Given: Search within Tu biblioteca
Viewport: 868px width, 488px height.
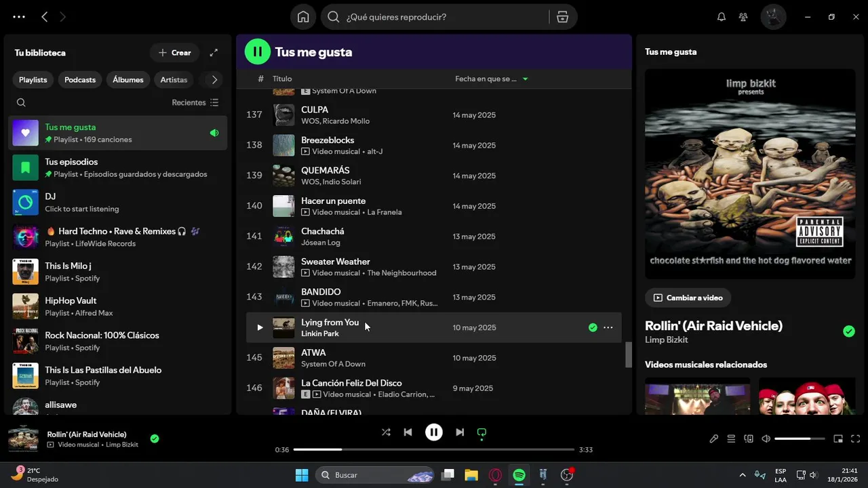Looking at the screenshot, I should coord(21,102).
